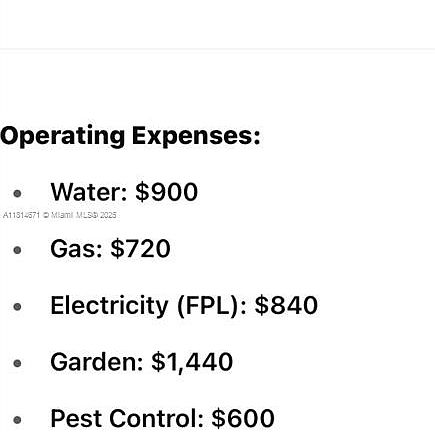The height and width of the screenshot is (432, 435).
Task: Click the "Pest Control:" label text
Action: (x=127, y=419)
